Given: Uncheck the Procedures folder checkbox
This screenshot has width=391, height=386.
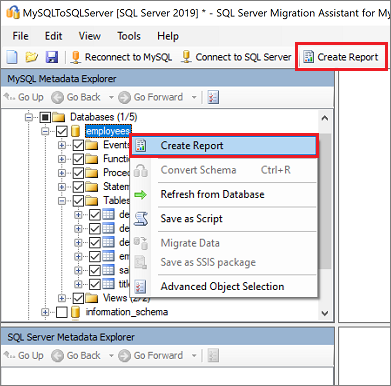Looking at the screenshot, I should [78, 173].
